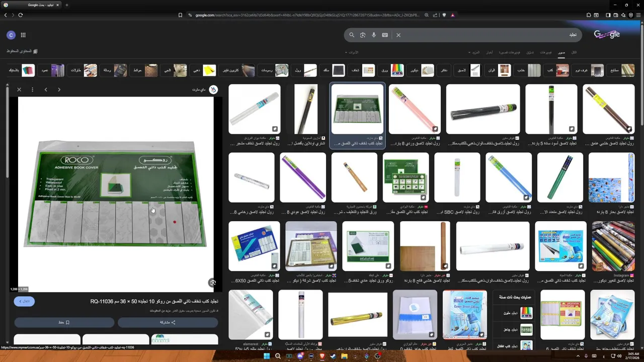Open the gold roll thumbnail in bottom row

click(358, 315)
